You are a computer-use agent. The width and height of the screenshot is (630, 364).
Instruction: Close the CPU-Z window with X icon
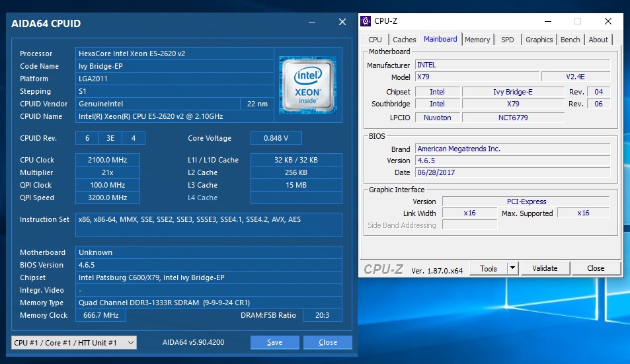click(x=608, y=21)
